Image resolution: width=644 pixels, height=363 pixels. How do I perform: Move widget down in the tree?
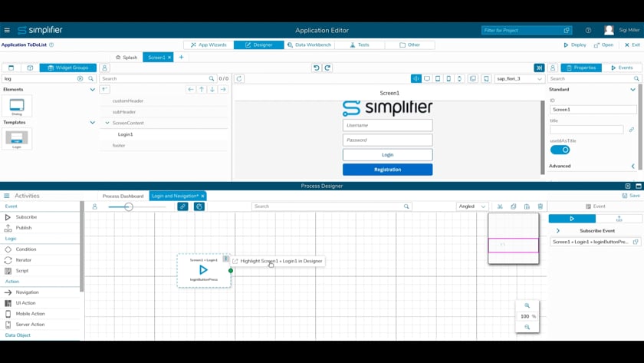click(x=212, y=89)
